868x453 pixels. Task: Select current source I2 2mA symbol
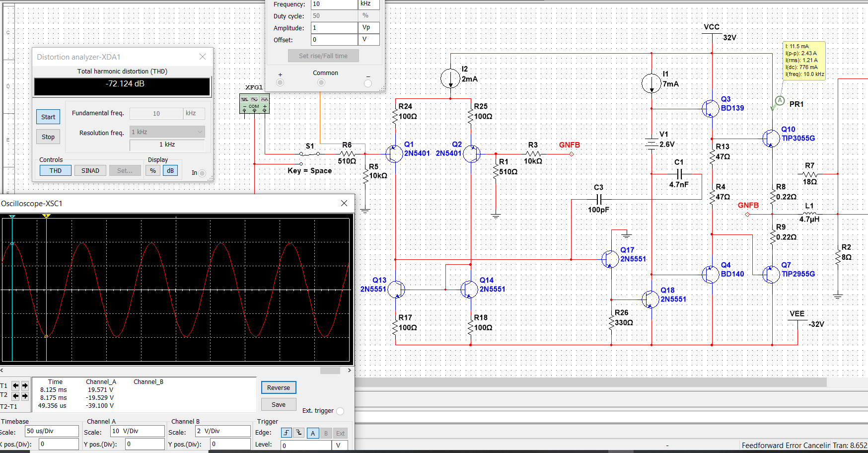click(450, 78)
